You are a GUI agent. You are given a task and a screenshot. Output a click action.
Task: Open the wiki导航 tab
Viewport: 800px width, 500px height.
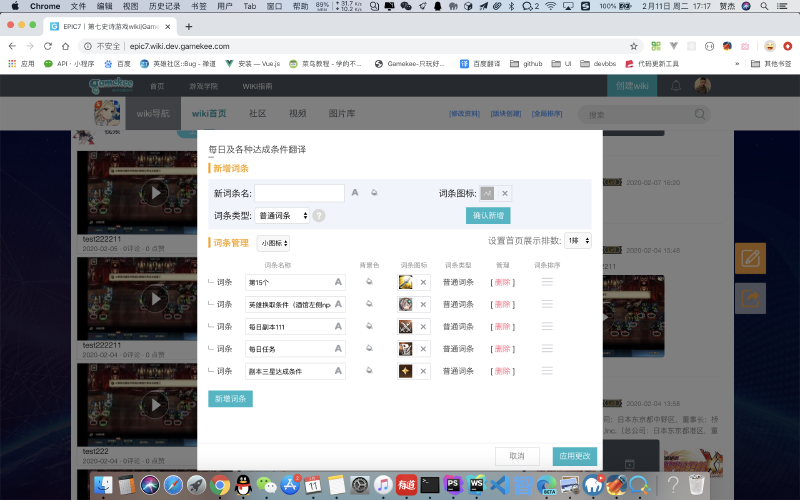pos(153,113)
